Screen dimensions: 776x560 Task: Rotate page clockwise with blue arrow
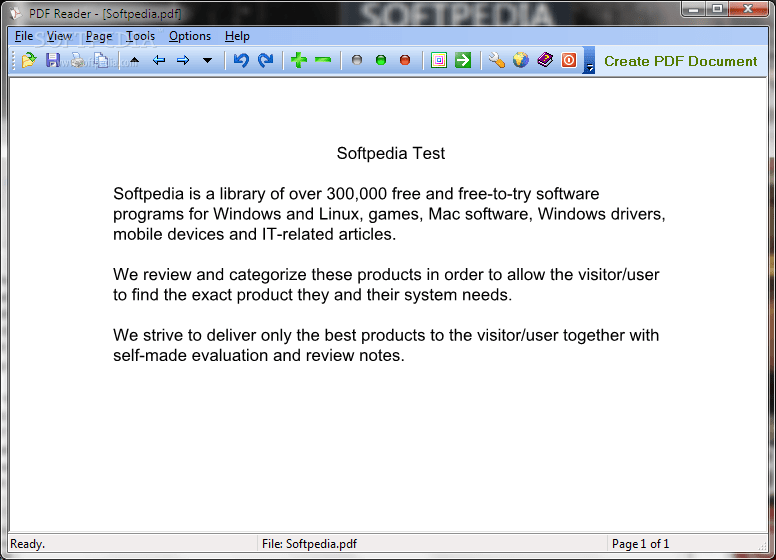(266, 60)
